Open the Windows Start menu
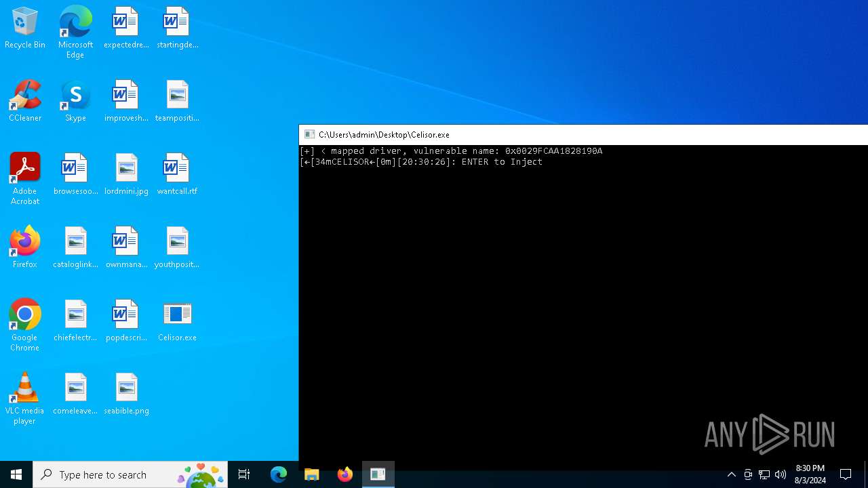 [16, 474]
